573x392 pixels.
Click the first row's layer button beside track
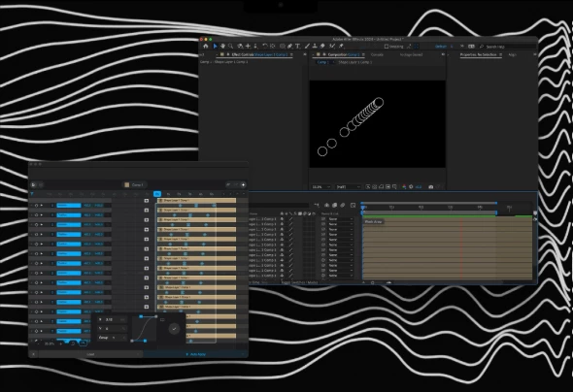point(147,201)
